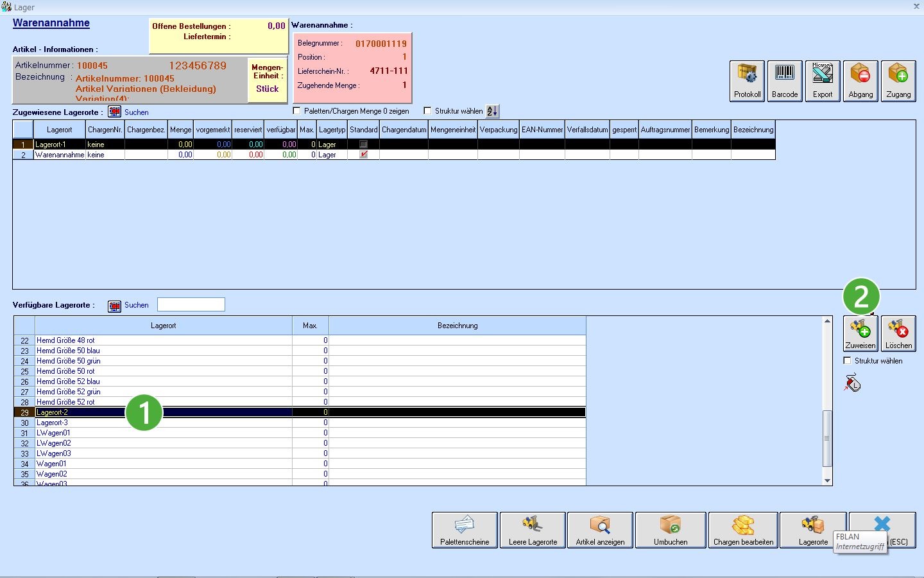
Task: Open the Barcode function
Action: 785,81
